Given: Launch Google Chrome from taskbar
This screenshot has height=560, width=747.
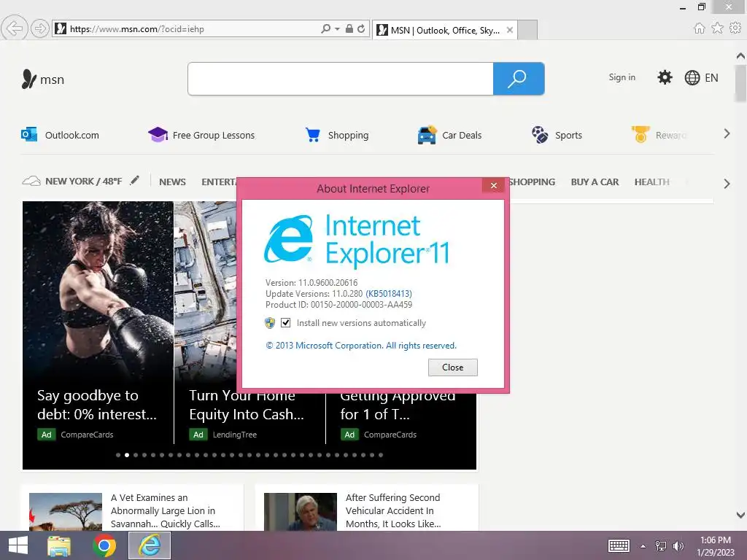Looking at the screenshot, I should [x=104, y=545].
